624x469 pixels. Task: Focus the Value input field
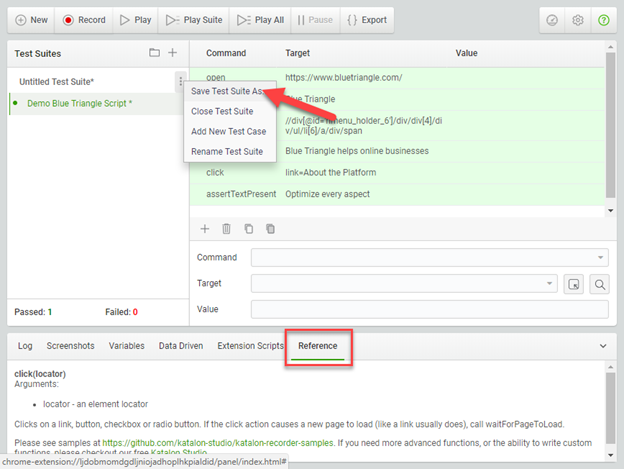coord(429,309)
